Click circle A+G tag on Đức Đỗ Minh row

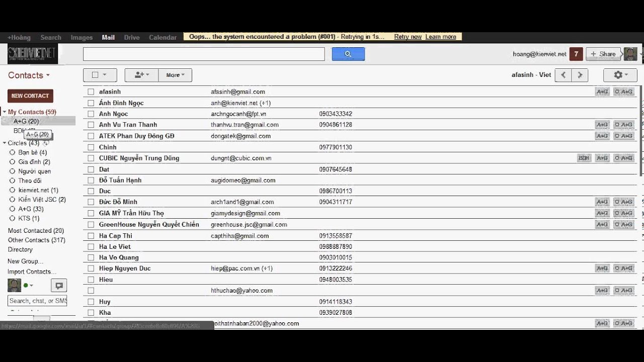tap(624, 202)
